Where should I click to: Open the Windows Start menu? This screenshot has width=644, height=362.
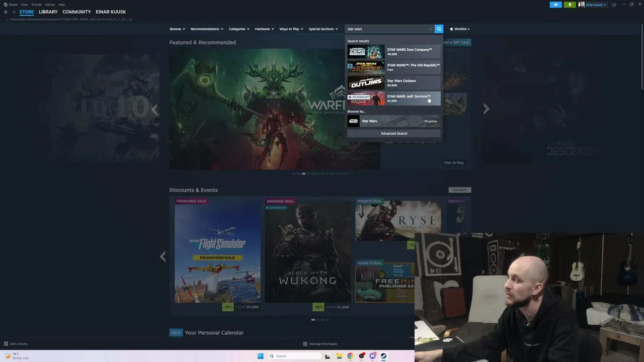261,356
